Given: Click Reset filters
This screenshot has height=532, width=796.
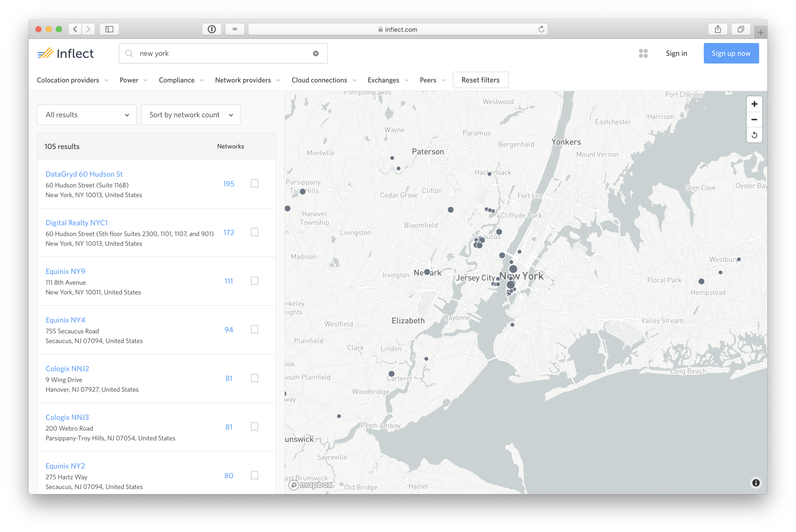Looking at the screenshot, I should 480,80.
